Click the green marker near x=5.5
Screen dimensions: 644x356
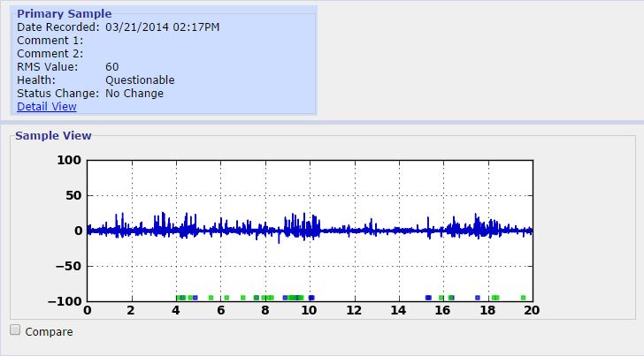(211, 298)
